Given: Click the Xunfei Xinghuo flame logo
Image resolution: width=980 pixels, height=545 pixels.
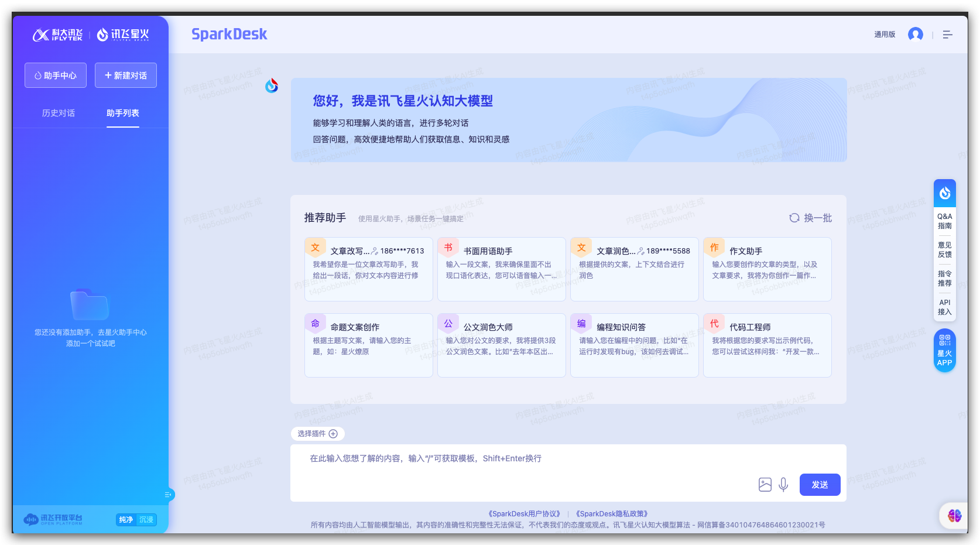Looking at the screenshot, I should pos(123,35).
